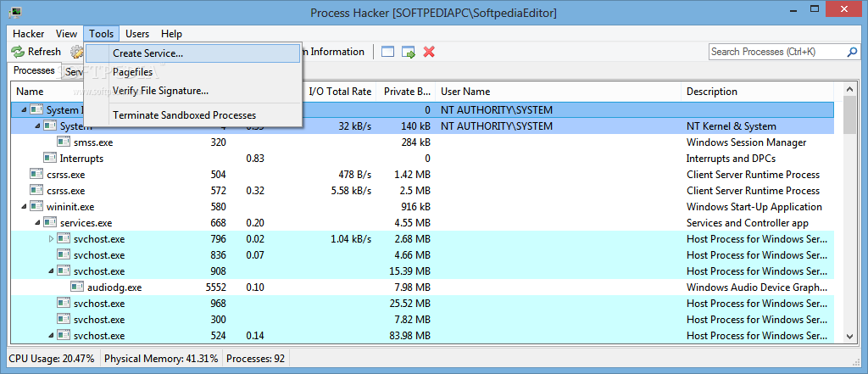Image resolution: width=868 pixels, height=374 pixels.
Task: Click the icon next to Interrupts
Action: 50,159
